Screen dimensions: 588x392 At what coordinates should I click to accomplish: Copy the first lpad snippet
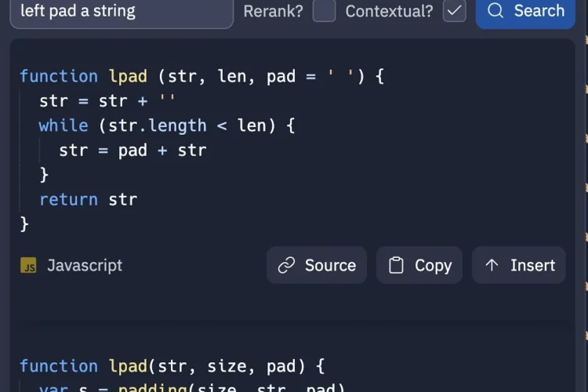419,266
